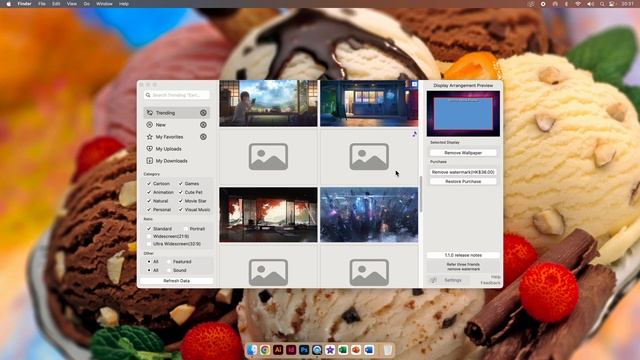Open Google Chrome from the dock
Screen dimensions: 640x360
coord(265,350)
